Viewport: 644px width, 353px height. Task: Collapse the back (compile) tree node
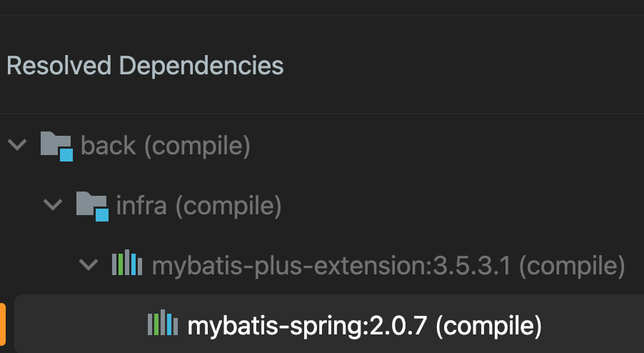tap(17, 145)
